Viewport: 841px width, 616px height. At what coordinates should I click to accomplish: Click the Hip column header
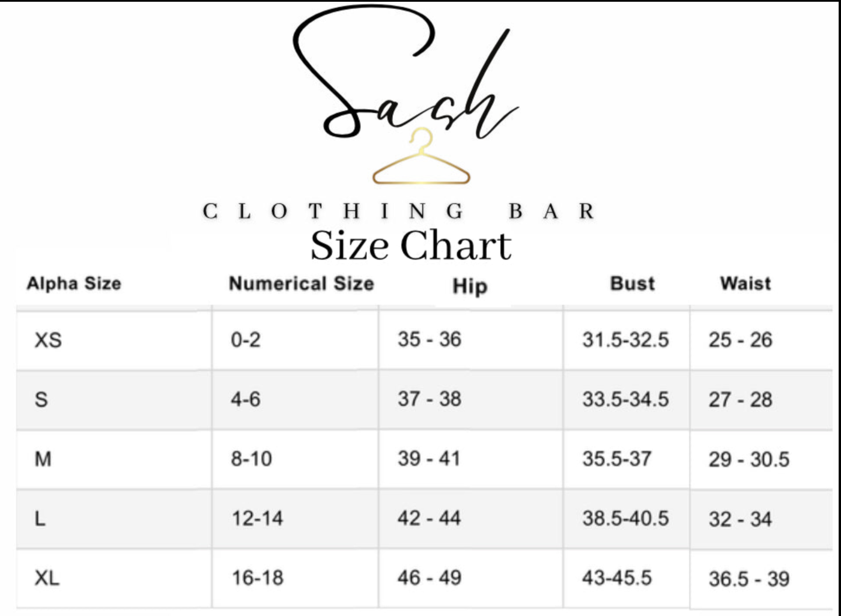coord(470,286)
